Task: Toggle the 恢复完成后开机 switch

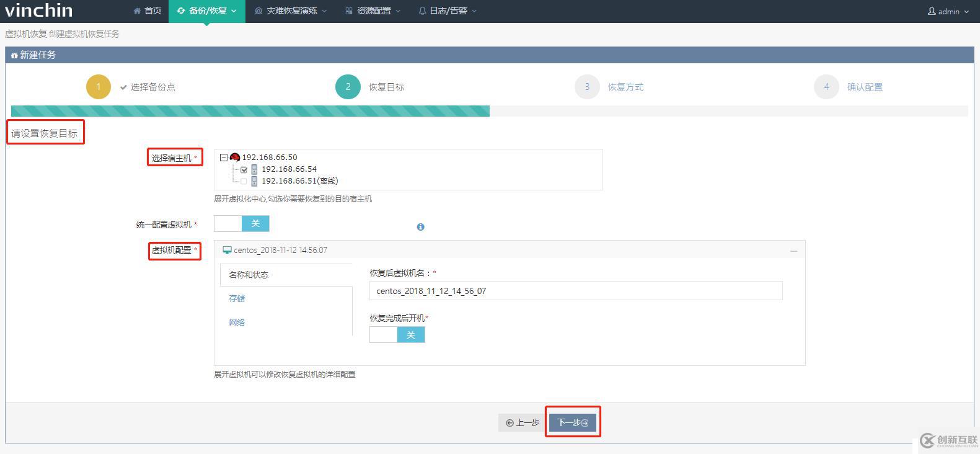Action: pyautogui.click(x=397, y=335)
